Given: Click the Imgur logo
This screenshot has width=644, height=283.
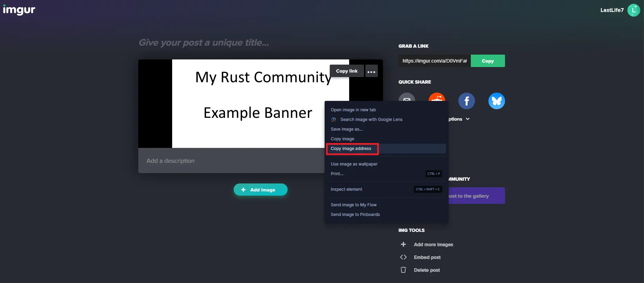Looking at the screenshot, I should (x=19, y=10).
